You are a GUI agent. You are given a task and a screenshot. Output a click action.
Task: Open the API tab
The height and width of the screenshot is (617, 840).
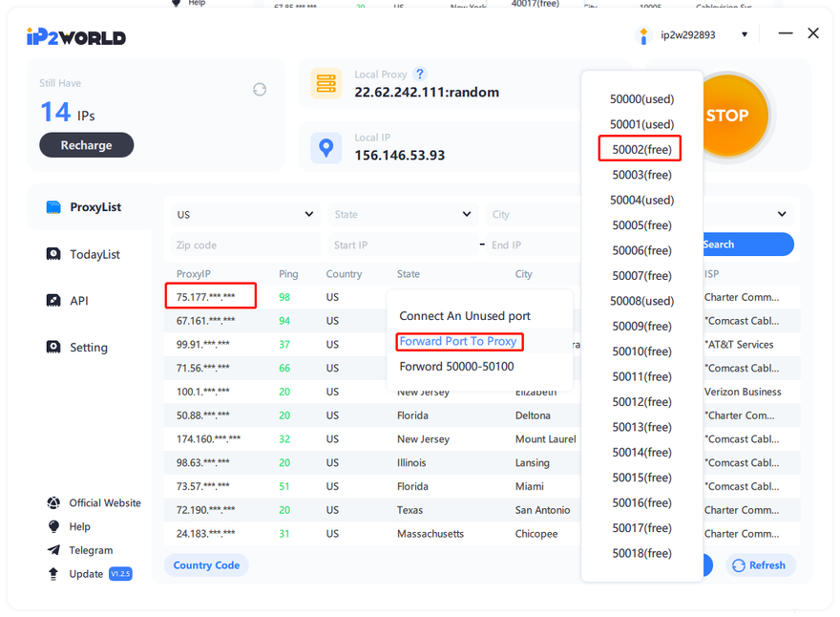79,301
